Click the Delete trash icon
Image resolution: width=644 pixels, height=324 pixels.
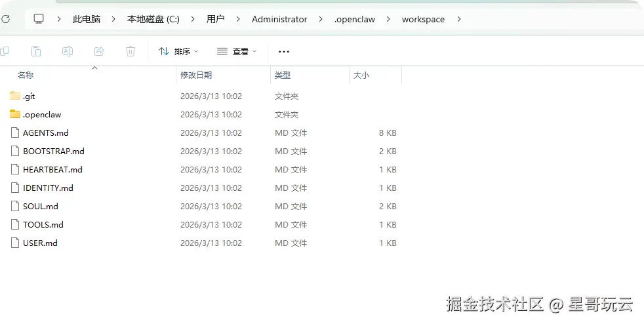pos(131,51)
